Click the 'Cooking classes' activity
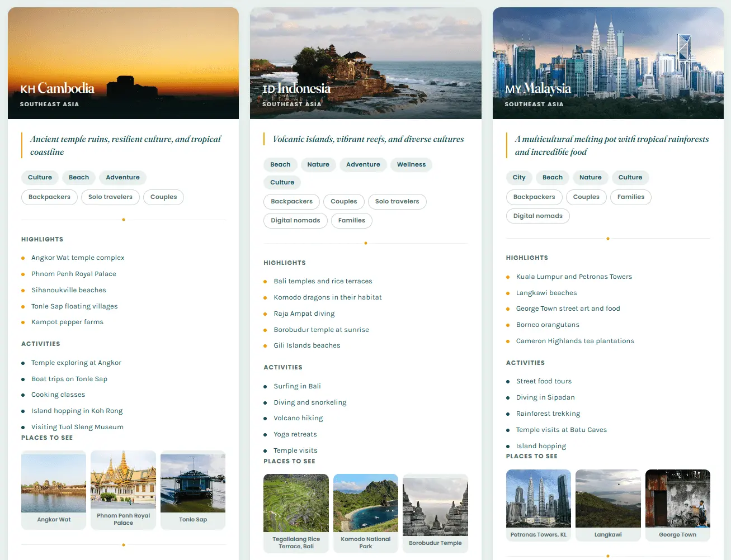 (x=58, y=395)
